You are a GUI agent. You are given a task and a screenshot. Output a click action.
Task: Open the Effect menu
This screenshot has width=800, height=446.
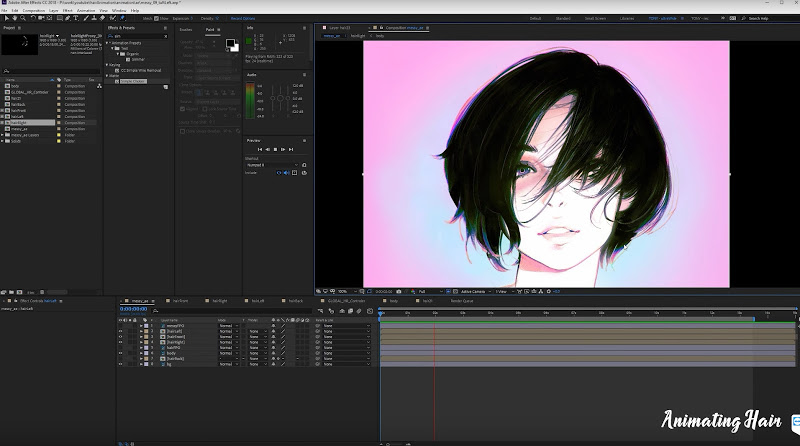pos(67,10)
